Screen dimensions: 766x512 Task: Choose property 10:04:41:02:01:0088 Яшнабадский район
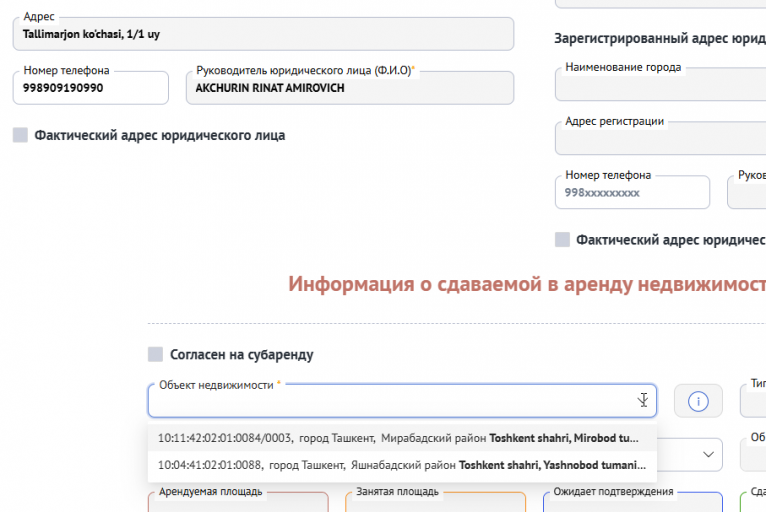coord(400,464)
